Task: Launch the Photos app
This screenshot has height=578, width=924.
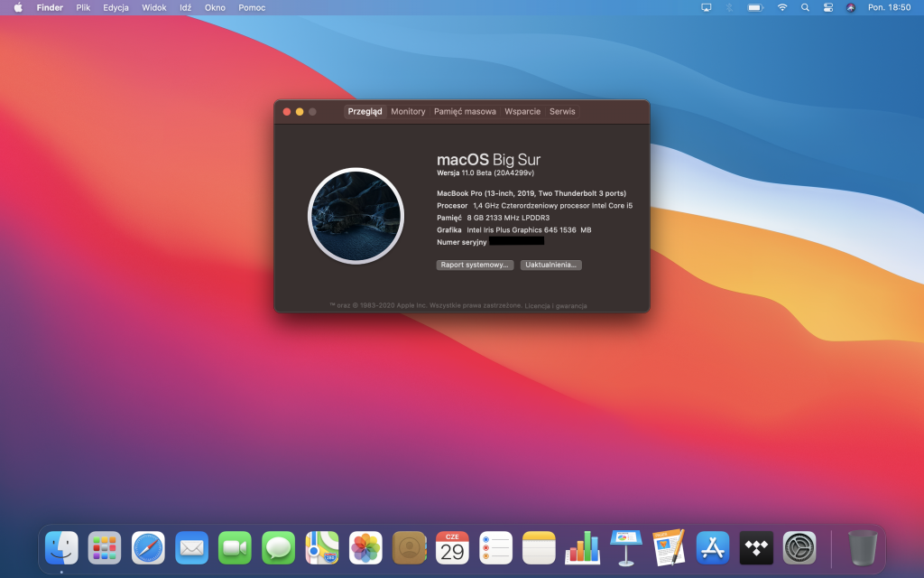Action: pyautogui.click(x=365, y=548)
